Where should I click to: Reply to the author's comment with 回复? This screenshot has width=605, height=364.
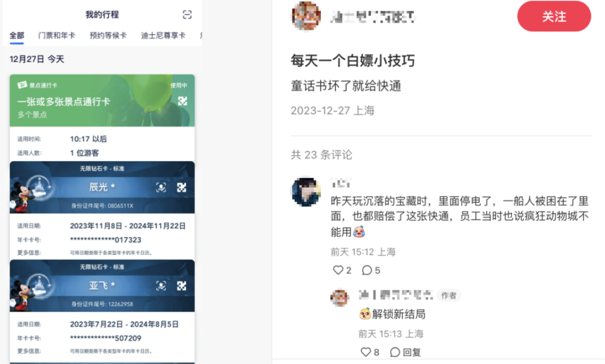405,352
